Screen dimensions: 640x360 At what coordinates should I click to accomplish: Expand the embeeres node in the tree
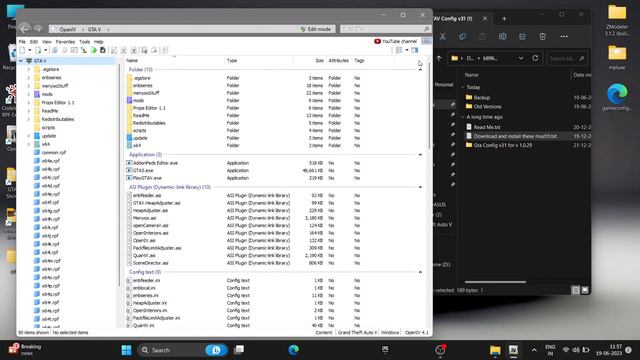(29, 78)
